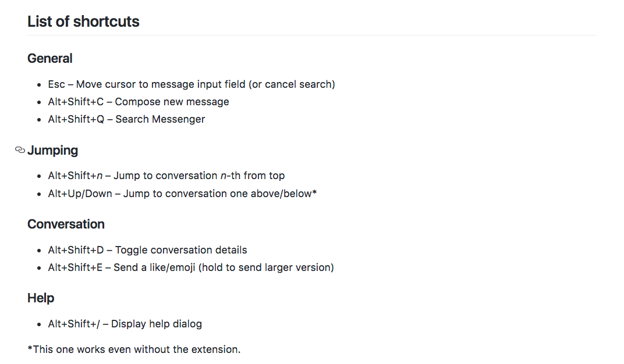624x364 pixels.
Task: Click the footnote about working without extension
Action: click(134, 349)
